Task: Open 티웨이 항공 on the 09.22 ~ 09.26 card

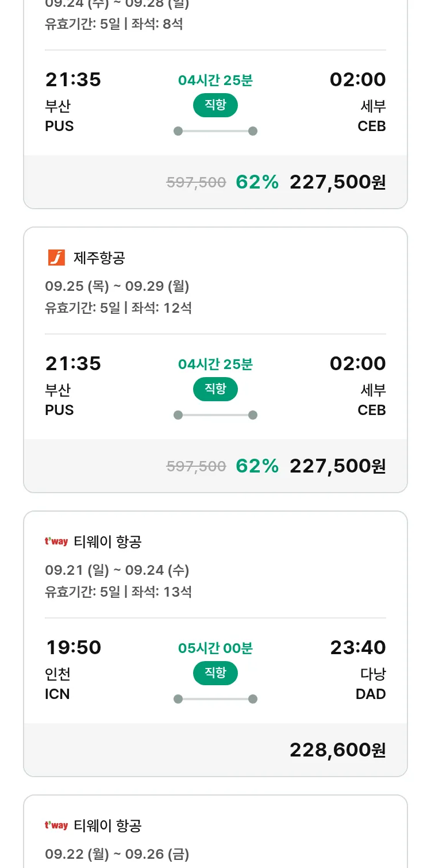Action: [x=107, y=825]
